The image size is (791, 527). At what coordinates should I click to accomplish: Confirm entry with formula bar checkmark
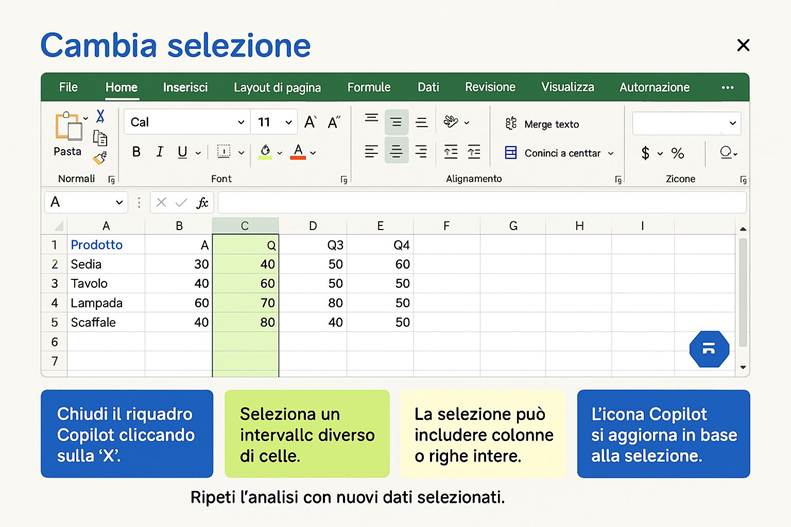181,203
